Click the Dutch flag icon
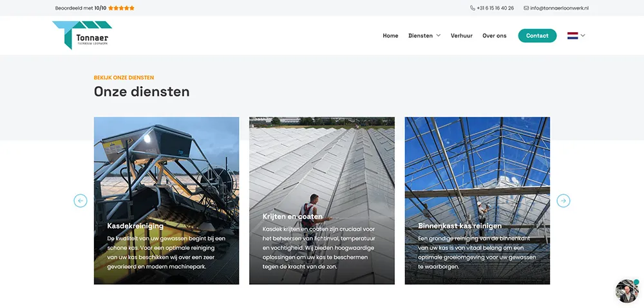The height and width of the screenshot is (308, 644). pos(573,35)
